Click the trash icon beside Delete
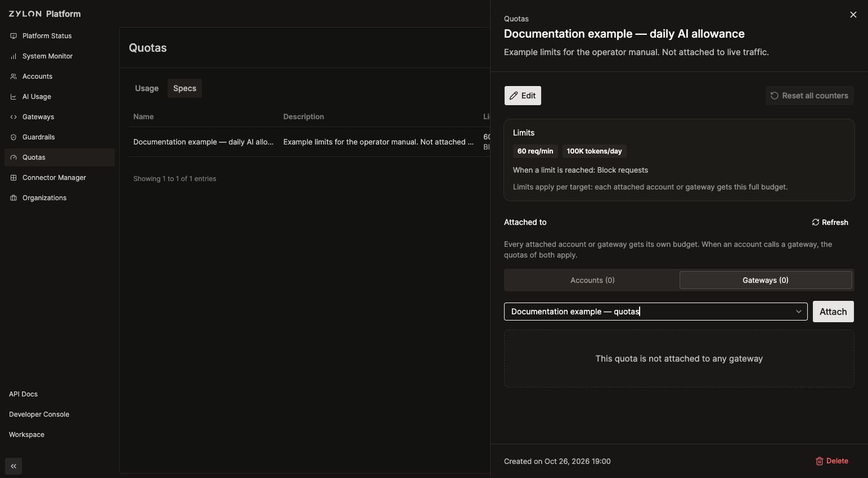The height and width of the screenshot is (478, 868). coord(820,461)
